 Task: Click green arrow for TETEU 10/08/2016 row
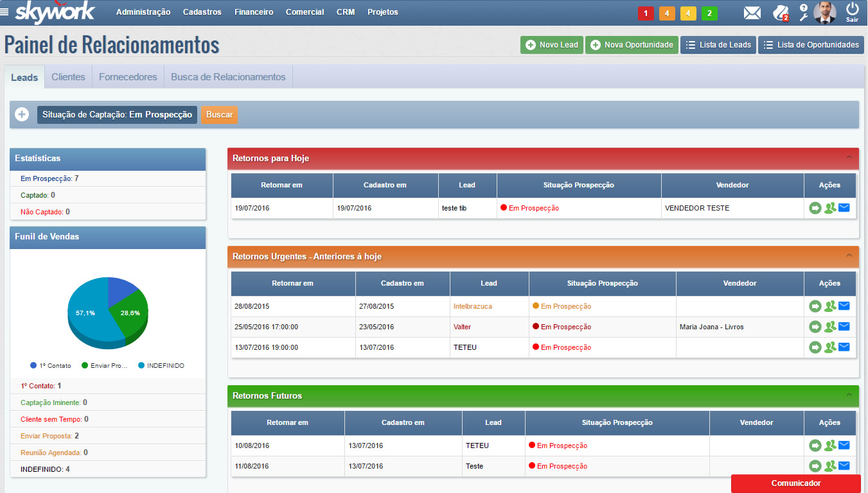tap(815, 445)
